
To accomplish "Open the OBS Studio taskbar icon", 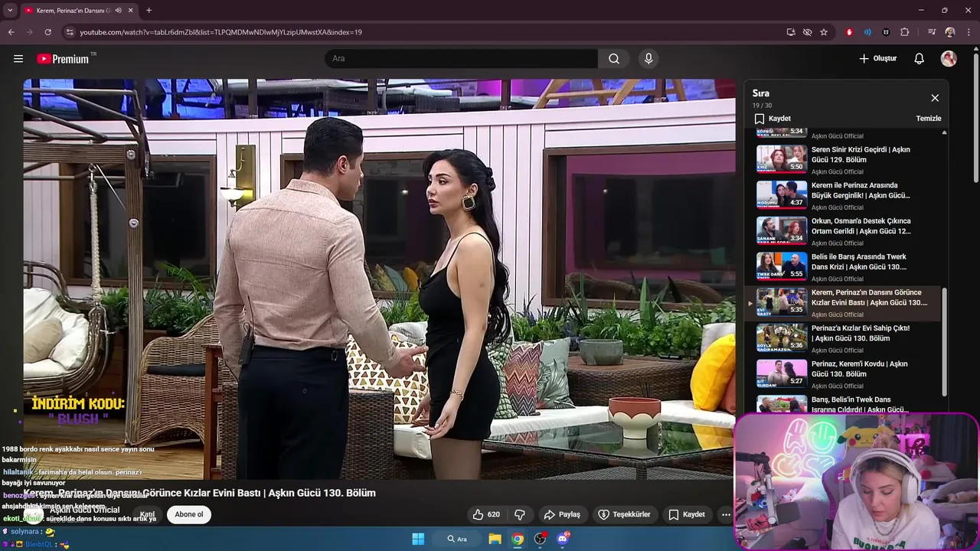I will 541,539.
